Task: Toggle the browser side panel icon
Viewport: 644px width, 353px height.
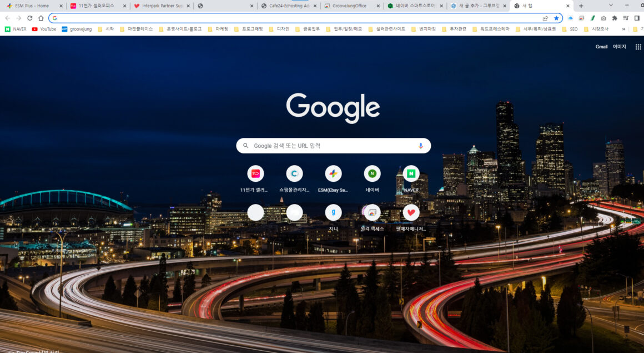Action: pyautogui.click(x=637, y=18)
